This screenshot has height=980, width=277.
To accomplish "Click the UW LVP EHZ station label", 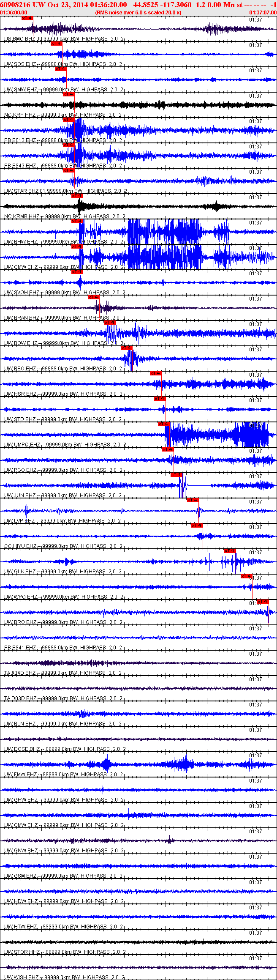I will click(63, 521).
